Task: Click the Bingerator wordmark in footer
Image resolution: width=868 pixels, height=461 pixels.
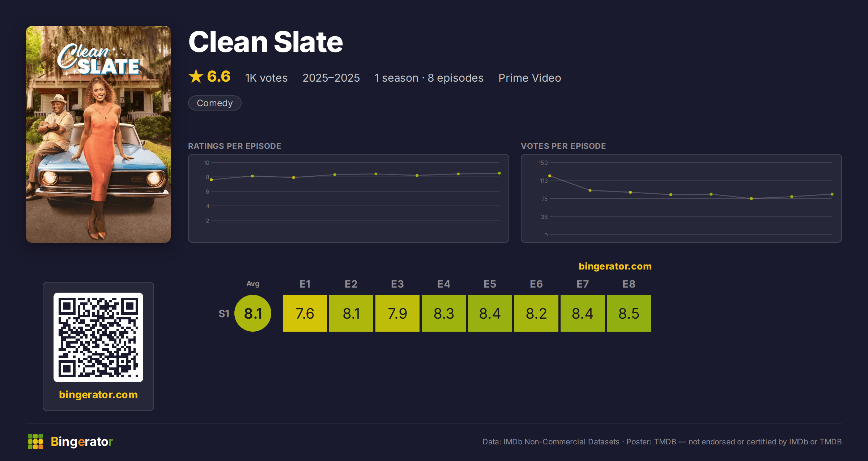Action: (x=82, y=441)
